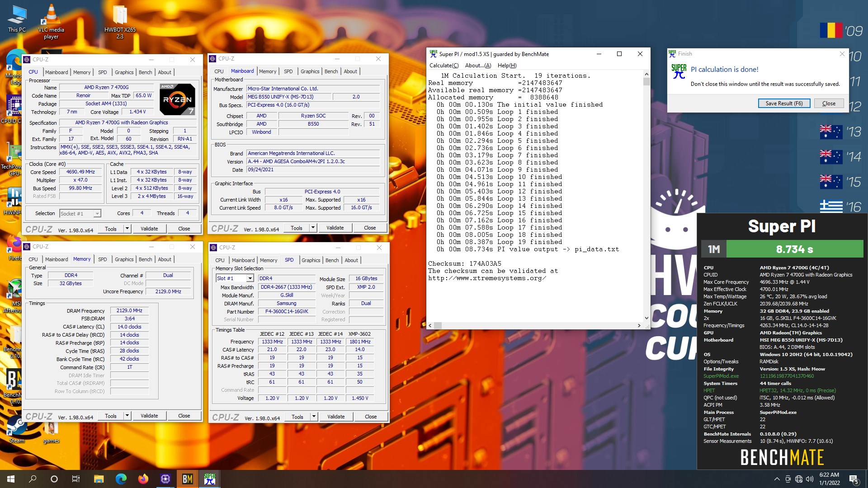Expand Tools arrow in CPU-Z SPD window
Screen dimensions: 868x488
pyautogui.click(x=314, y=417)
